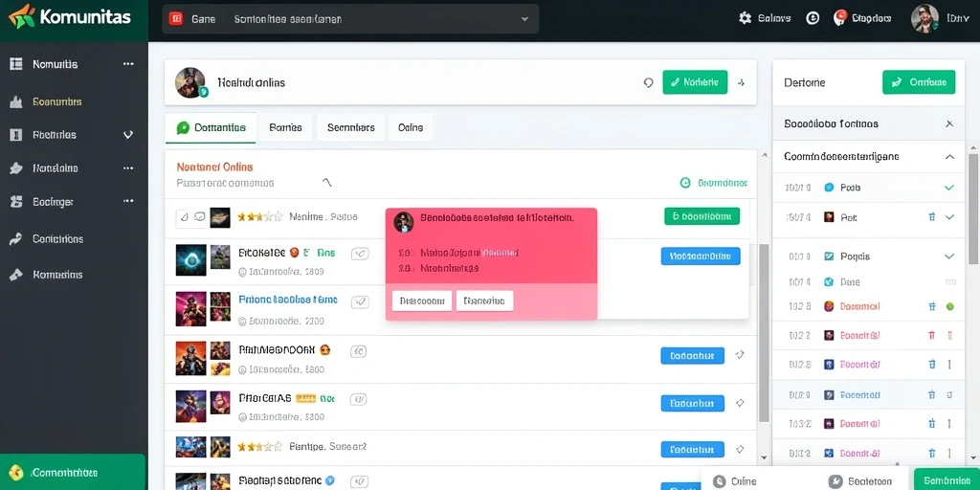Click the left button in red popup
The height and width of the screenshot is (490, 980).
click(422, 301)
